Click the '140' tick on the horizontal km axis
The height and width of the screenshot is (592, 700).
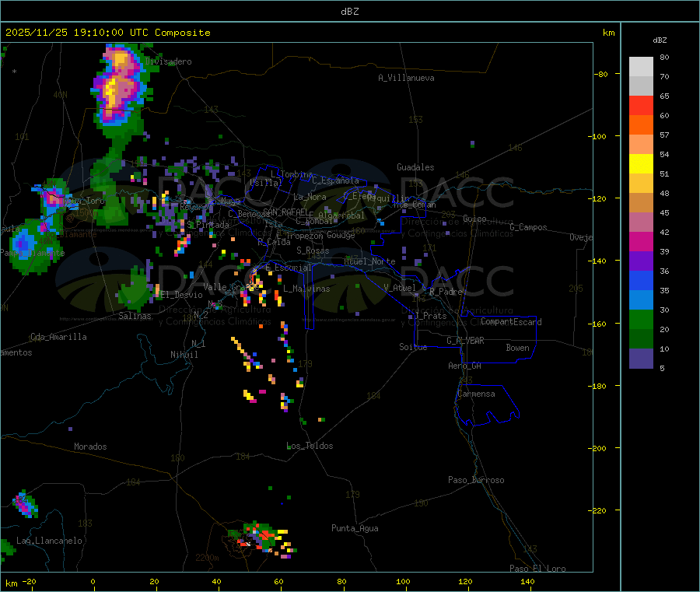tap(527, 581)
